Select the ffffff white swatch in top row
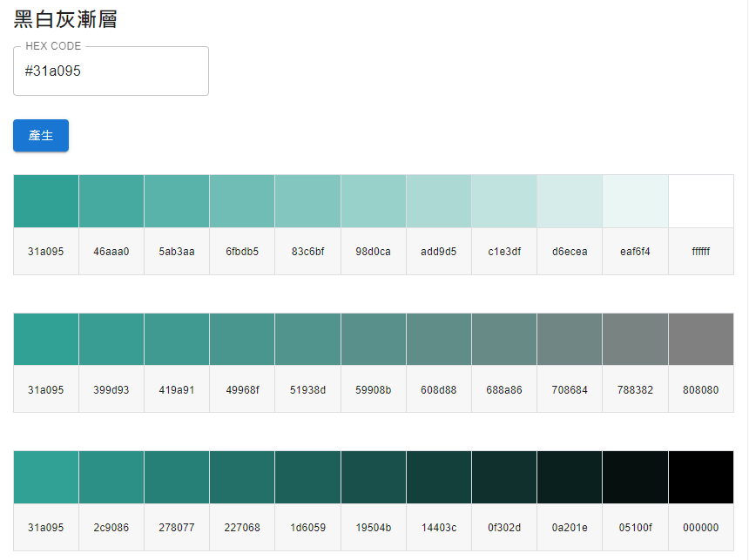Viewport: 749px width, 560px height. click(x=700, y=199)
